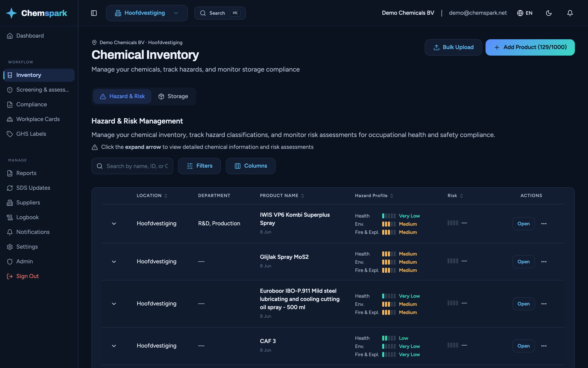The height and width of the screenshot is (368, 588).
Task: Click the Suppliers building icon
Action: pos(10,203)
